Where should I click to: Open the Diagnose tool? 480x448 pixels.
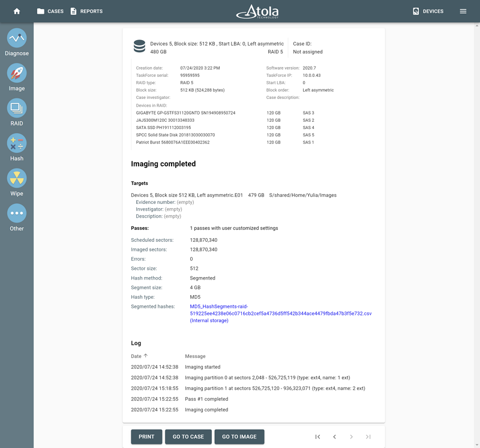(17, 43)
